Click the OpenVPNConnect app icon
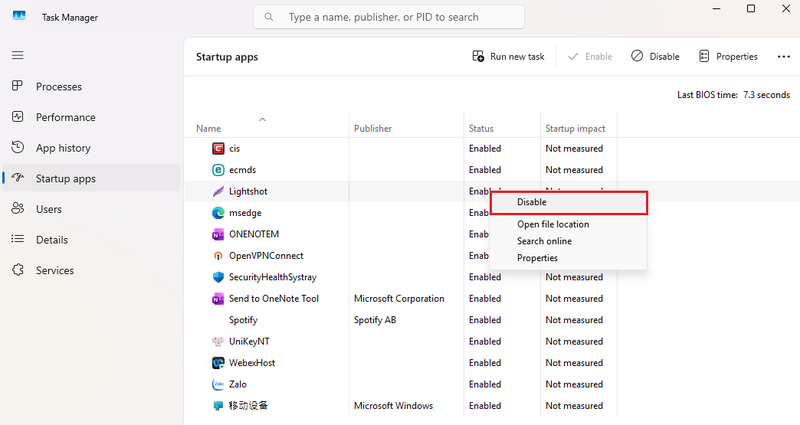This screenshot has height=425, width=800. pyautogui.click(x=218, y=256)
